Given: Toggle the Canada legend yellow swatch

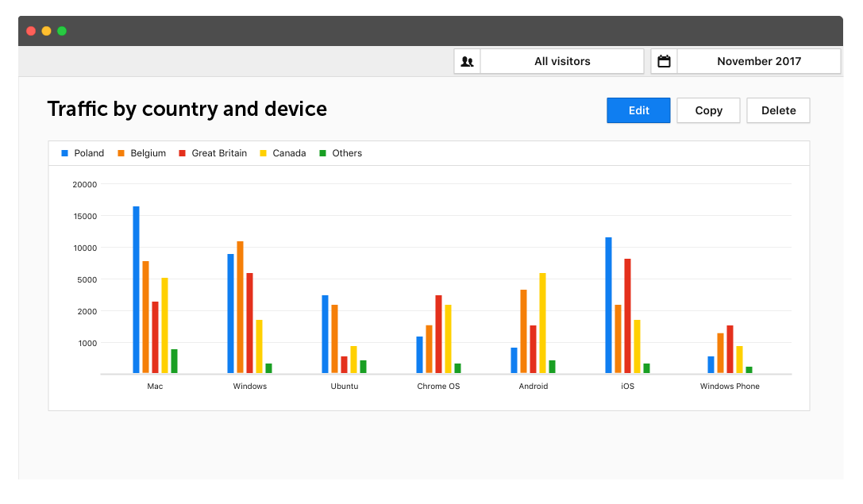Looking at the screenshot, I should (263, 153).
